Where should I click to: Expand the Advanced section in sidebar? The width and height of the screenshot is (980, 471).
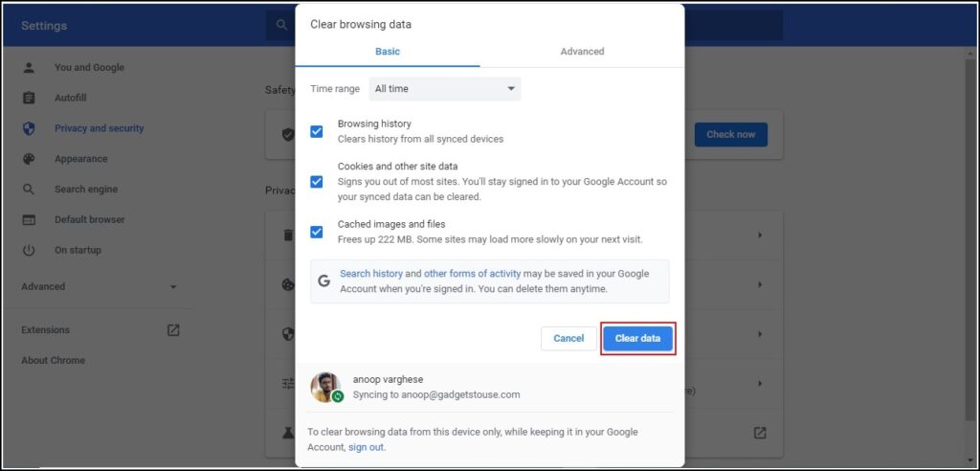[100, 286]
